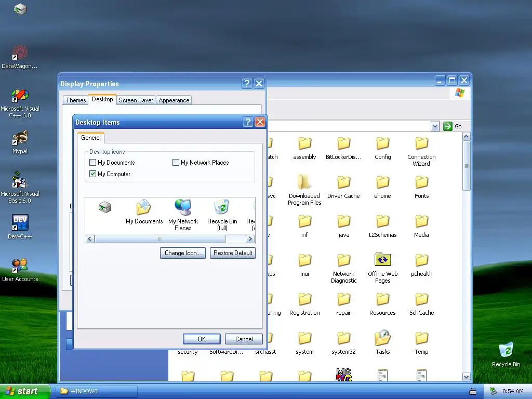Screen dimensions: 532x399
Task: Click help button on Display Properties title bar
Action: pos(247,83)
